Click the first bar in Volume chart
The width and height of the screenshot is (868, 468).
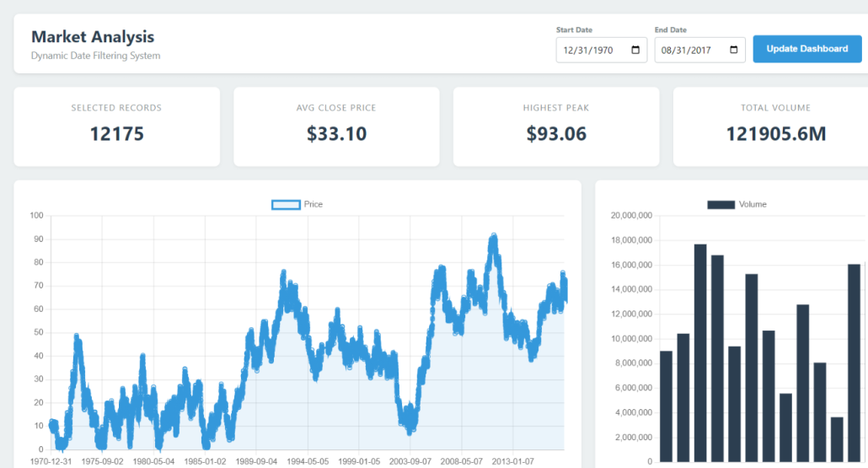pos(666,406)
